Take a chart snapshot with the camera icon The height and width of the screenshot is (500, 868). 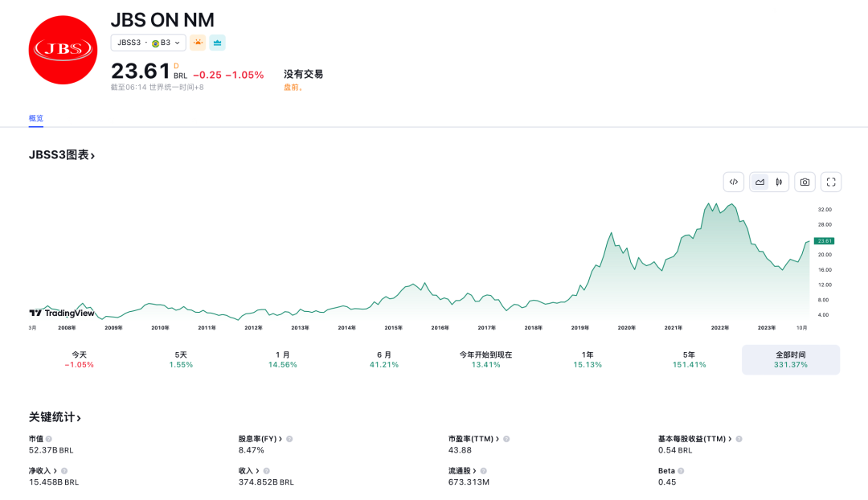pyautogui.click(x=805, y=182)
